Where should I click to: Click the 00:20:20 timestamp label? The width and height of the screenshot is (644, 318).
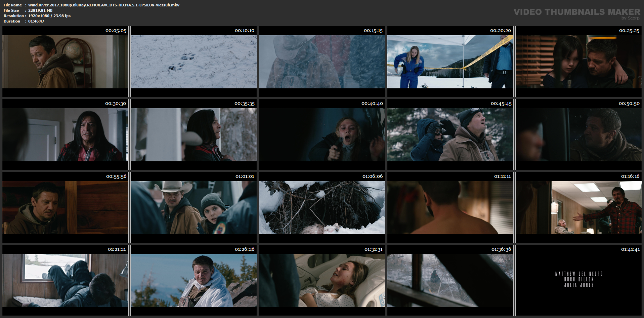(501, 31)
